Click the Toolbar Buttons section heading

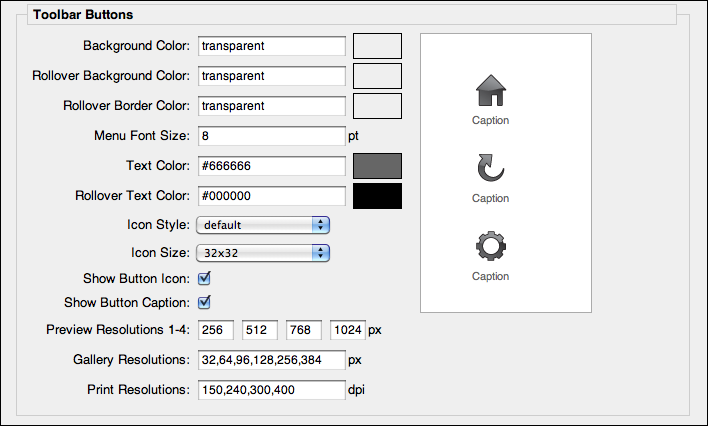point(83,14)
